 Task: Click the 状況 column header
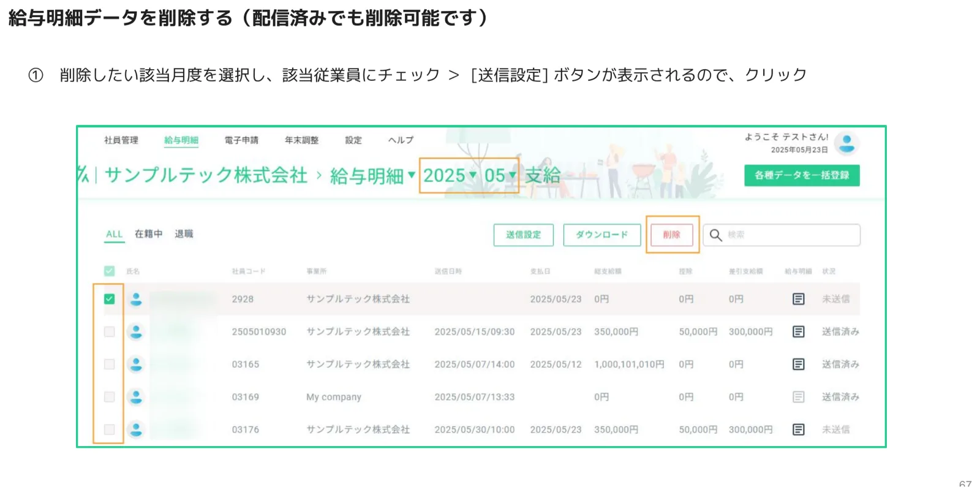829,271
